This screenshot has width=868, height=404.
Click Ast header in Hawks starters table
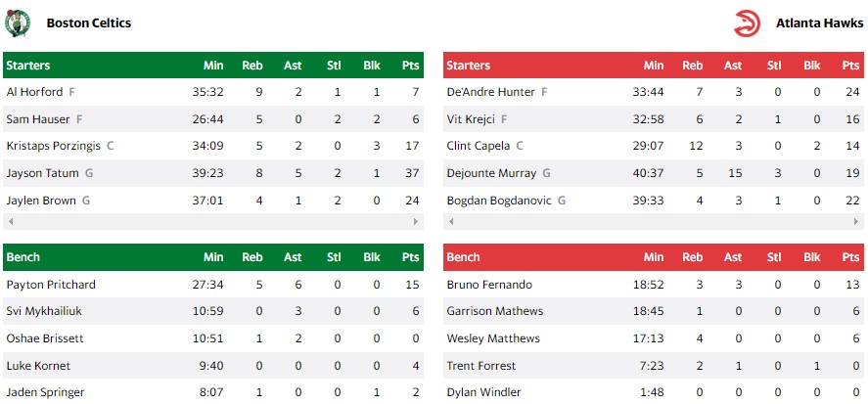pos(733,66)
